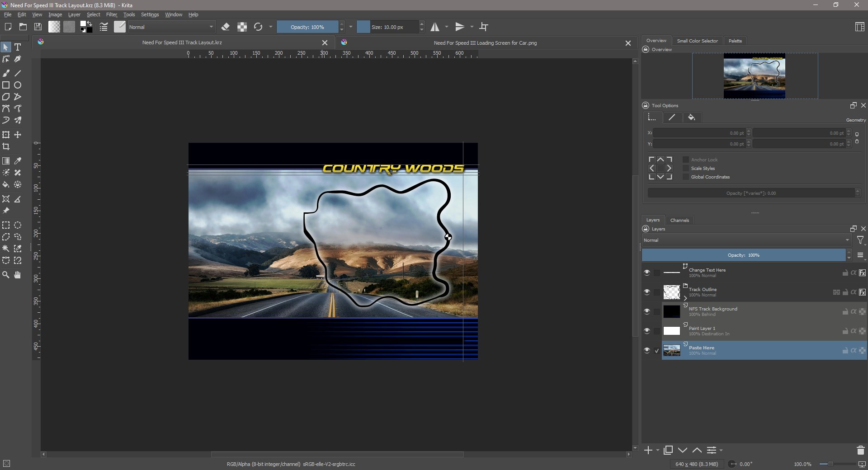Click the Overview thumbnail preview

[x=755, y=76]
